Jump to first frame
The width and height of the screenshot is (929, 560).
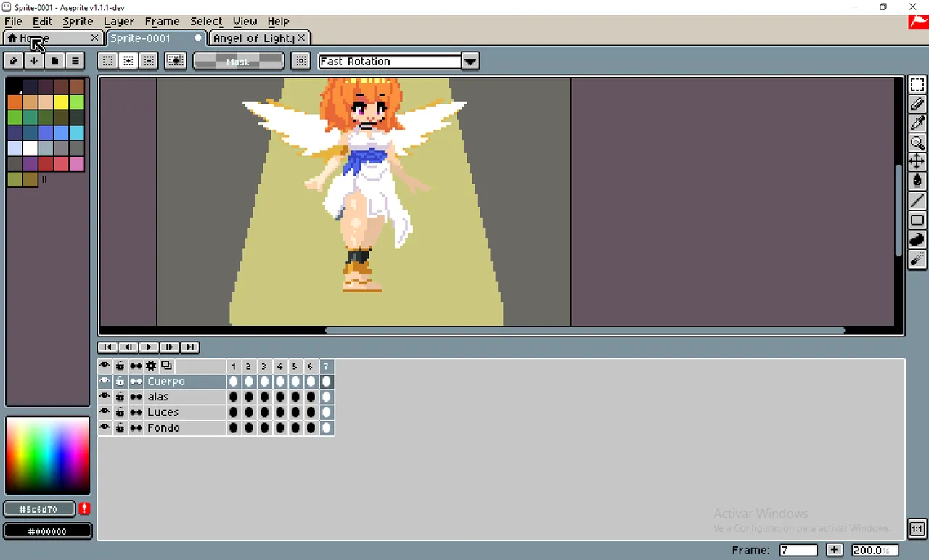[x=107, y=347]
